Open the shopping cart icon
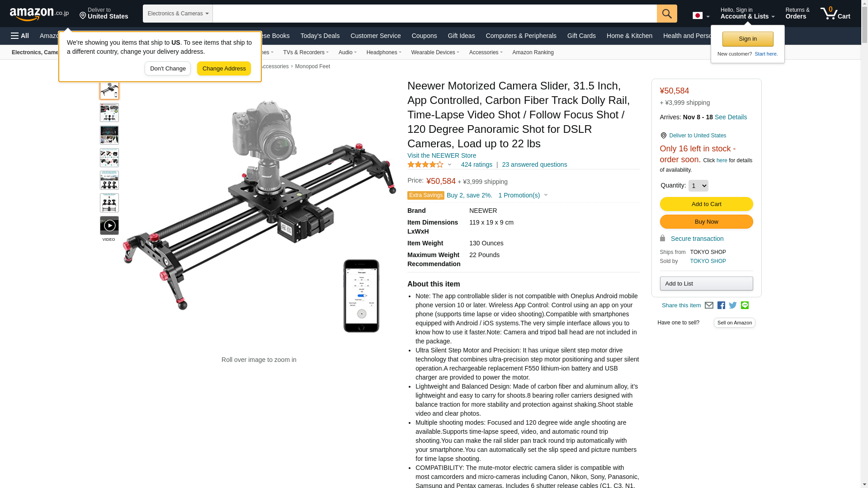 pyautogui.click(x=835, y=14)
